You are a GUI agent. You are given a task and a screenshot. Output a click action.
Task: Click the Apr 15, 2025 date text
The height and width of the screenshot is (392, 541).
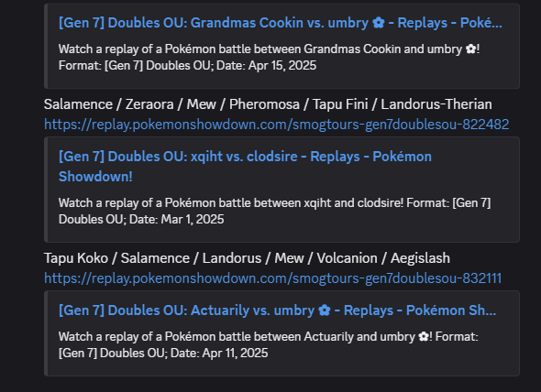282,66
